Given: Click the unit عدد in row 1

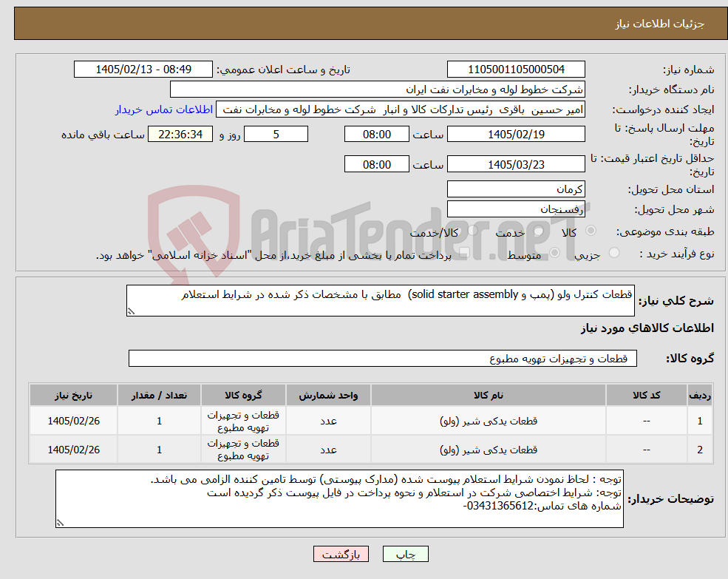Looking at the screenshot, I should 328,421.
